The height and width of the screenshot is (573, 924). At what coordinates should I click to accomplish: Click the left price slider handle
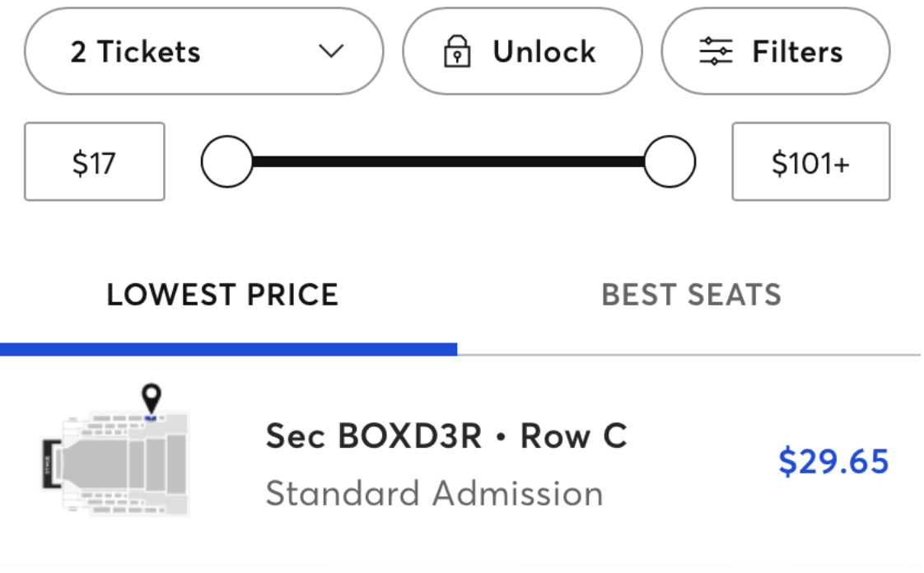click(226, 162)
